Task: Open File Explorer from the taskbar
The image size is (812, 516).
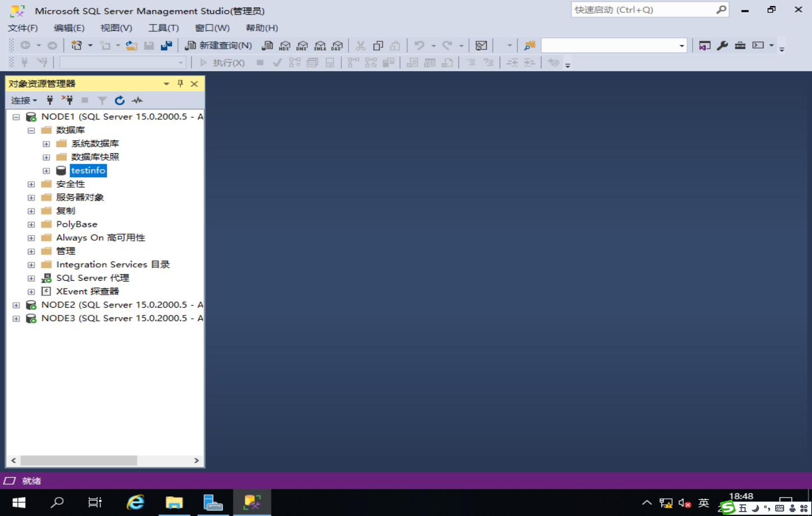Action: coord(175,503)
